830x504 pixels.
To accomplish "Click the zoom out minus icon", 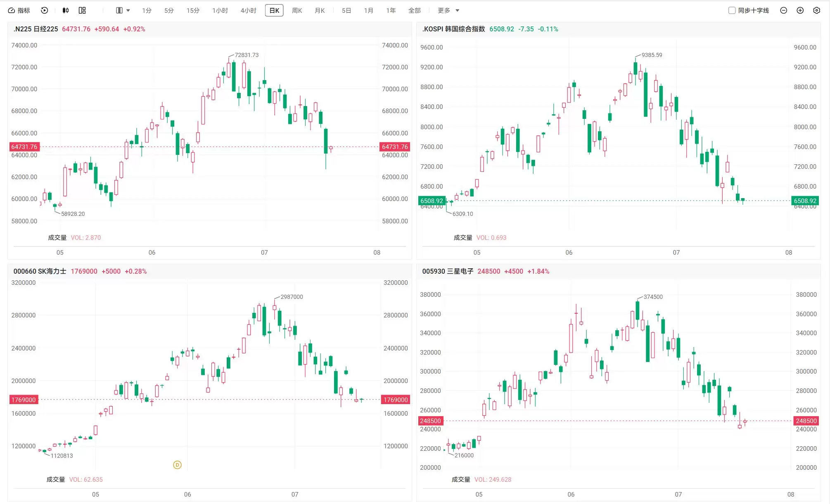I will click(x=783, y=10).
